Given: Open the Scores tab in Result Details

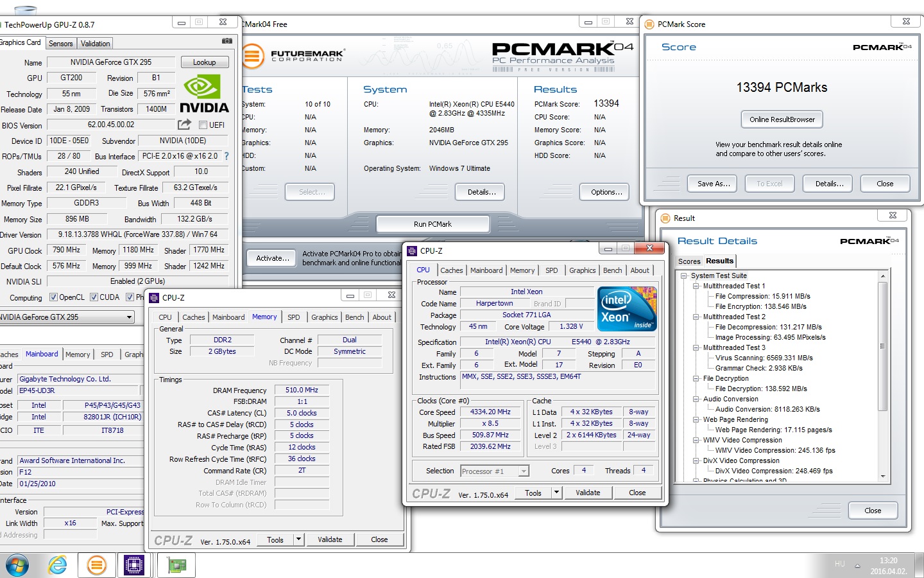Looking at the screenshot, I should coord(689,261).
